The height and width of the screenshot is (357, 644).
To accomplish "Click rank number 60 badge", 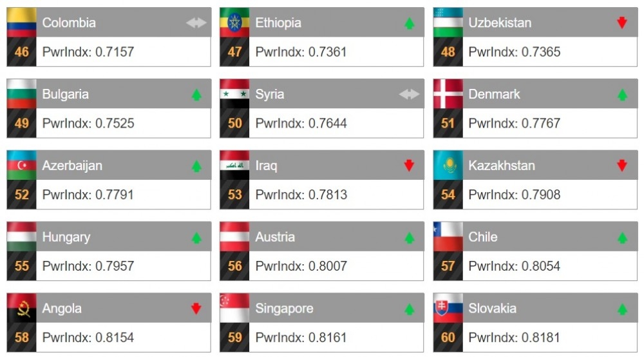I will pos(448,337).
